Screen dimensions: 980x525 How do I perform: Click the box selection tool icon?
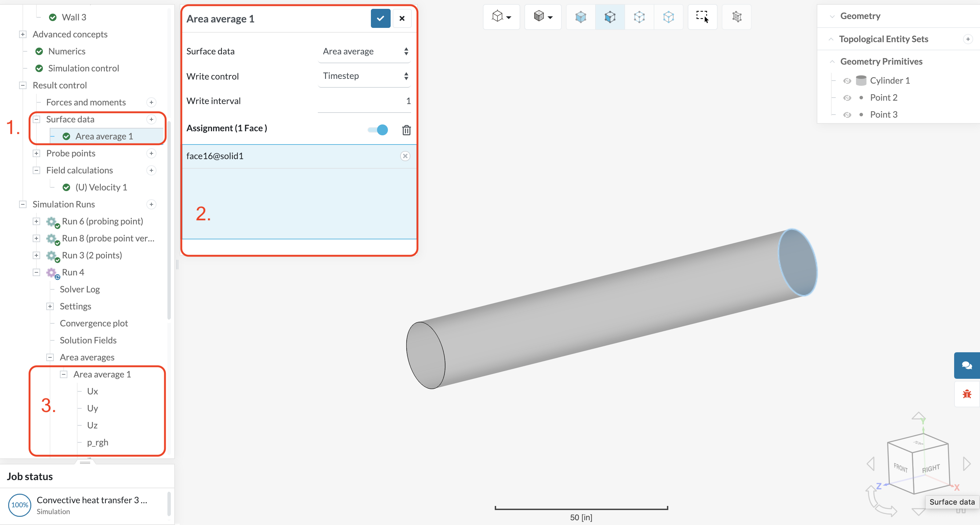(702, 17)
